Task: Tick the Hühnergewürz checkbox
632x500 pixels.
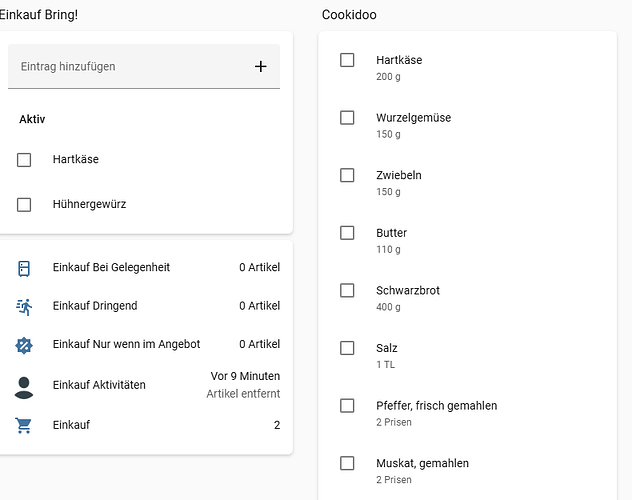Action: pyautogui.click(x=24, y=205)
